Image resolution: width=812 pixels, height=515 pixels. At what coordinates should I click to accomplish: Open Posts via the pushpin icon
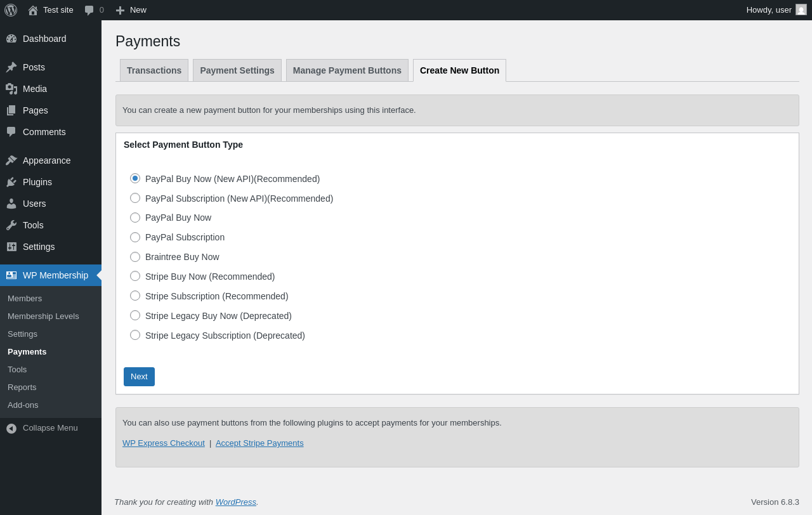[11, 67]
